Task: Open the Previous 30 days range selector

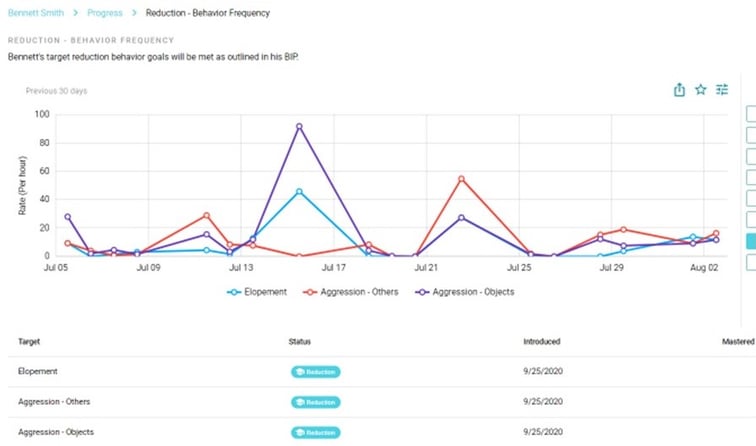Action: click(x=56, y=91)
